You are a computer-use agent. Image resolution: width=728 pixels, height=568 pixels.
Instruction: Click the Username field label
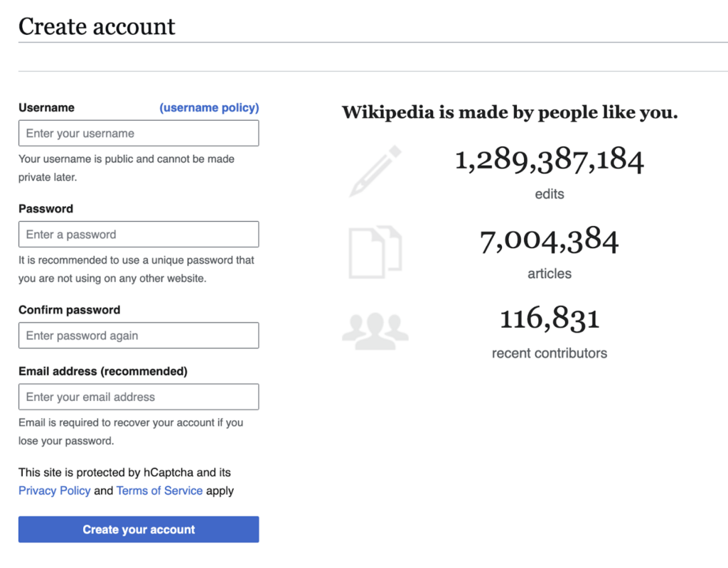[46, 108]
